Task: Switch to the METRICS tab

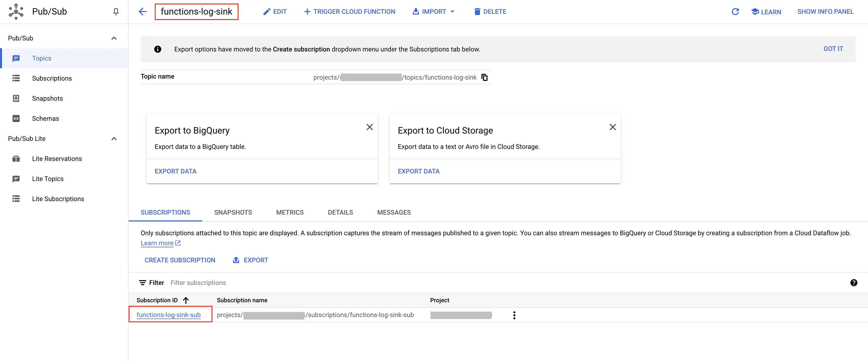Action: [290, 212]
